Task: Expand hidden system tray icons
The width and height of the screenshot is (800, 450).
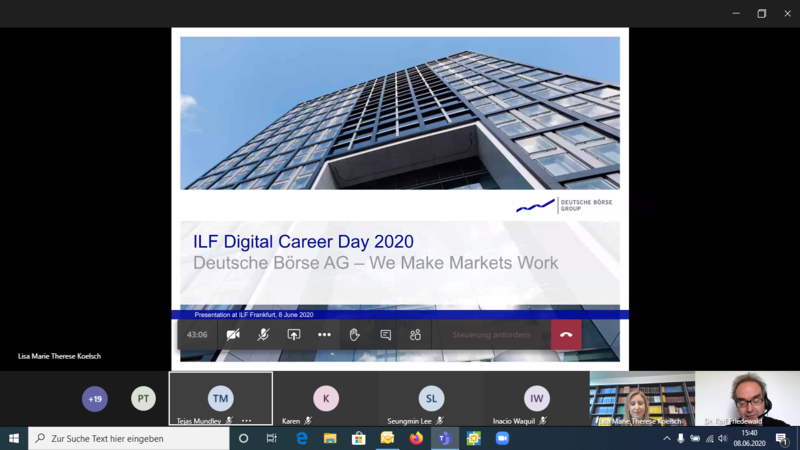Action: tap(667, 438)
